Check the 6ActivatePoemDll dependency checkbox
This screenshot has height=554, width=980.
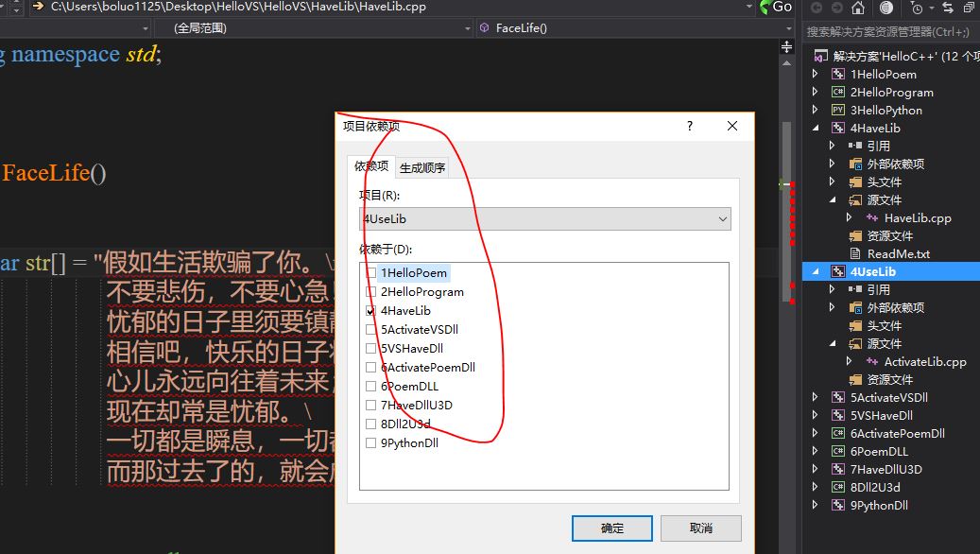tap(370, 368)
